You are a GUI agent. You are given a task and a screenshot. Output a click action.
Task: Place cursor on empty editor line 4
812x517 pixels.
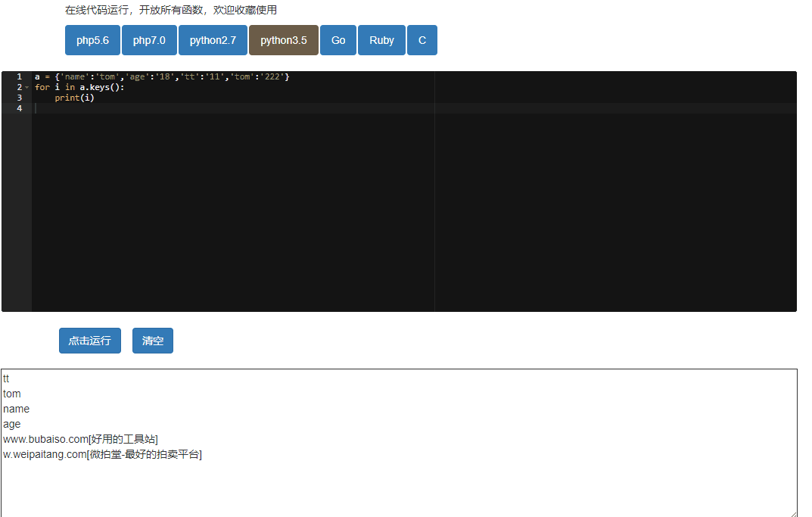click(x=414, y=108)
